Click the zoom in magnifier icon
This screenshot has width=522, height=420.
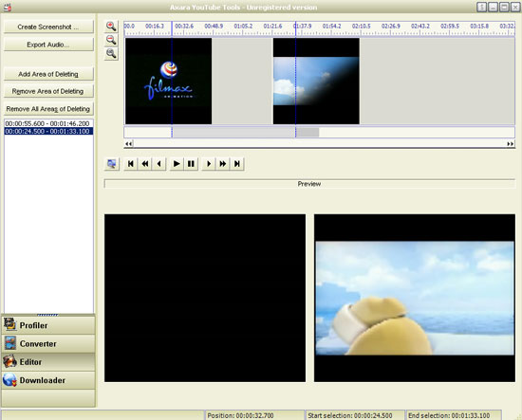pos(111,27)
